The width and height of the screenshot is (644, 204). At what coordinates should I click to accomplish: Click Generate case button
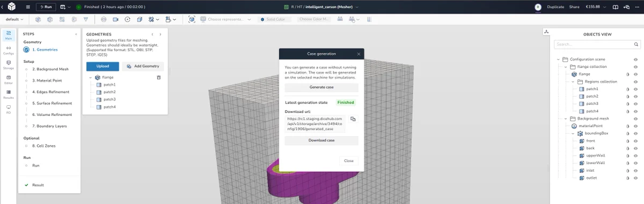click(x=321, y=87)
